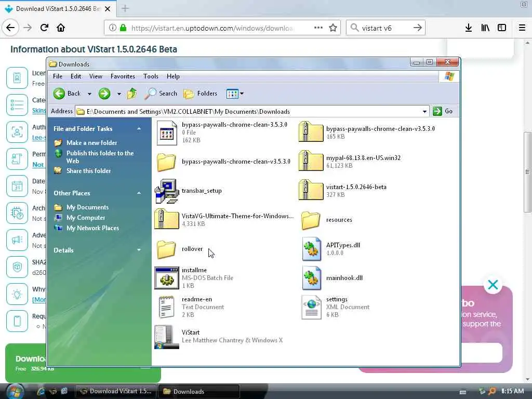Go to My Documents in Other Places

coord(87,207)
